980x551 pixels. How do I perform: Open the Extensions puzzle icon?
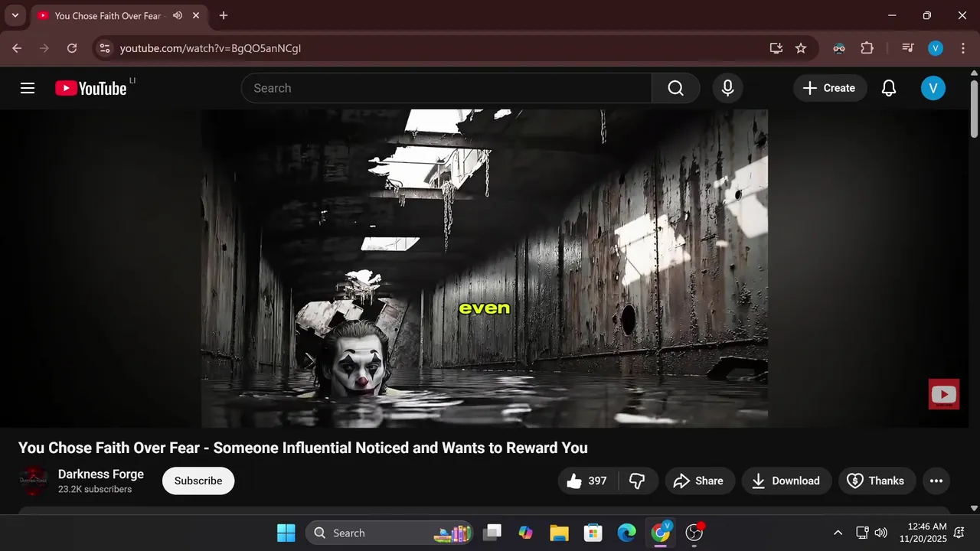(x=867, y=48)
